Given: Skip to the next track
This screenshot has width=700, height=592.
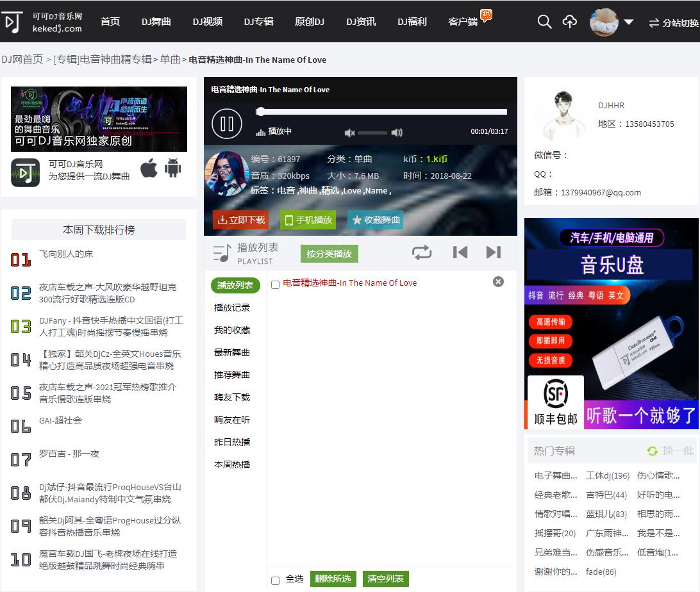Looking at the screenshot, I should [493, 252].
